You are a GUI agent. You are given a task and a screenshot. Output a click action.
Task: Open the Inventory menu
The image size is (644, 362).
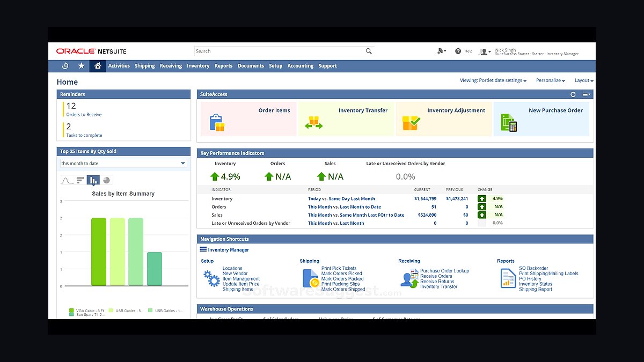coord(198,66)
